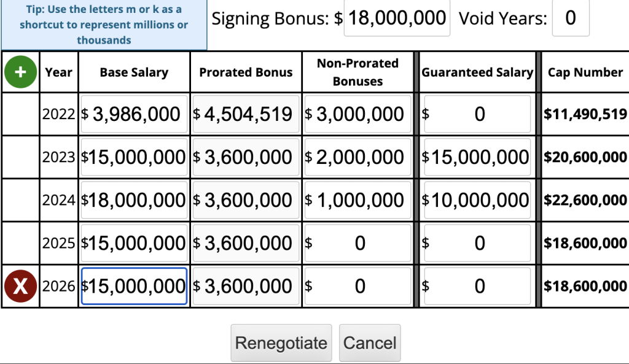Edit the 2026 Base Salary field
The height and width of the screenshot is (364, 629).
[134, 286]
